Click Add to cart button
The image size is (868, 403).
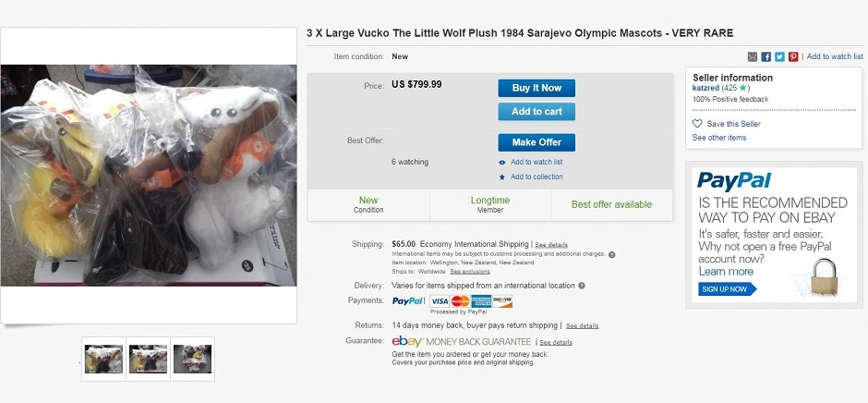536,112
